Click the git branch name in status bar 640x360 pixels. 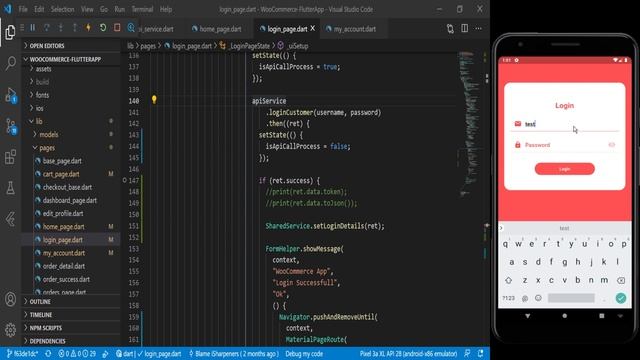(22, 353)
